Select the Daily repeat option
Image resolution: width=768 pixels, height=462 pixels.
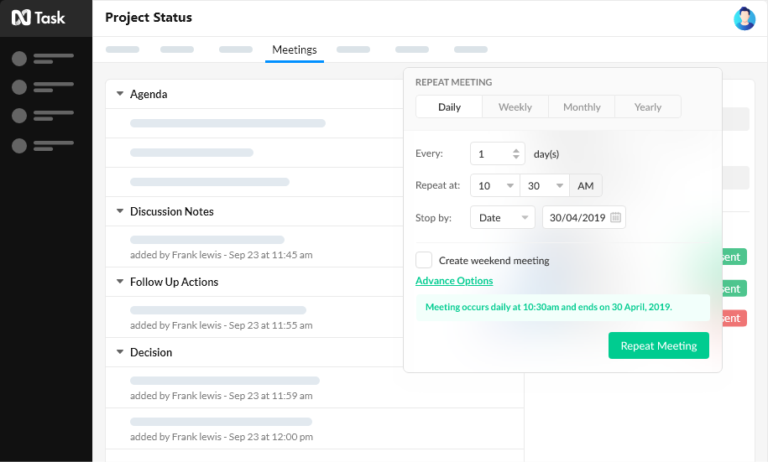tap(449, 107)
